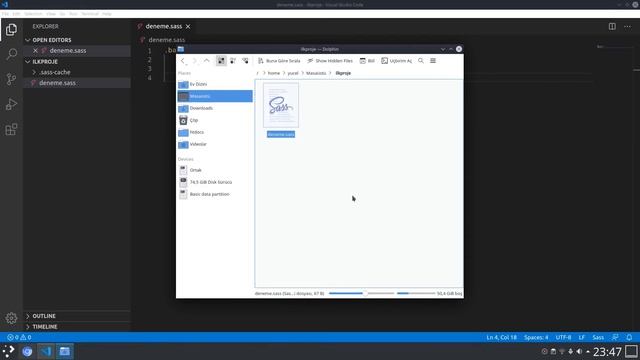
Task: Click 'ilkproje' in Dolphin breadcrumb path
Action: click(x=343, y=73)
